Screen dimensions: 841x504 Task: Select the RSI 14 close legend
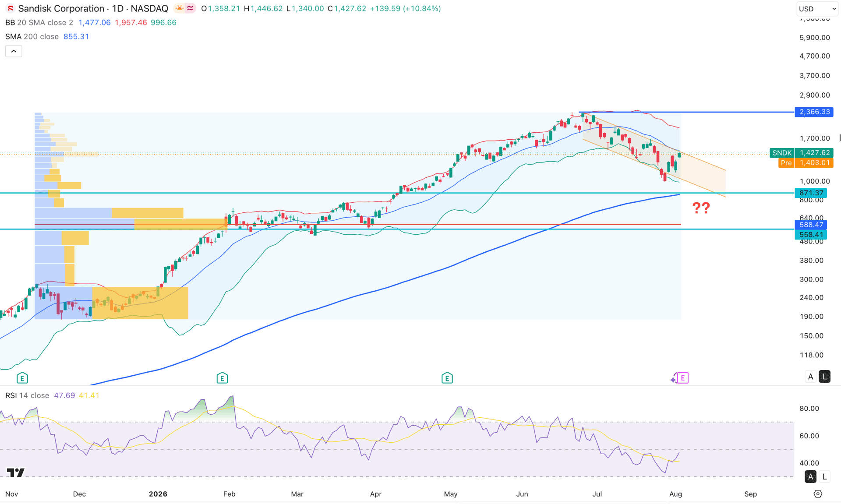point(27,395)
